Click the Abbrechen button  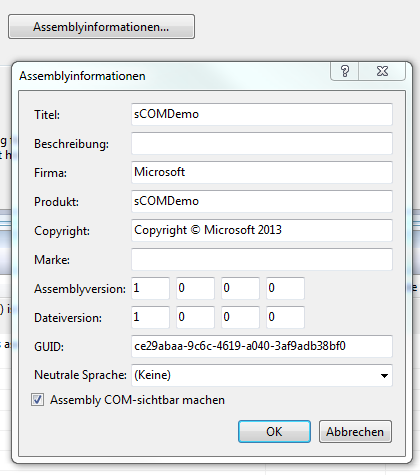pyautogui.click(x=355, y=432)
